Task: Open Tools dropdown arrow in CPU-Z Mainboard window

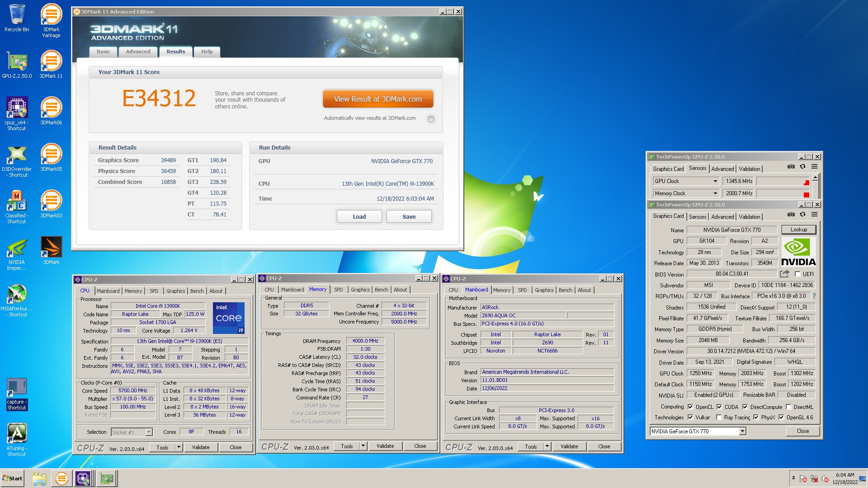Action: click(547, 446)
